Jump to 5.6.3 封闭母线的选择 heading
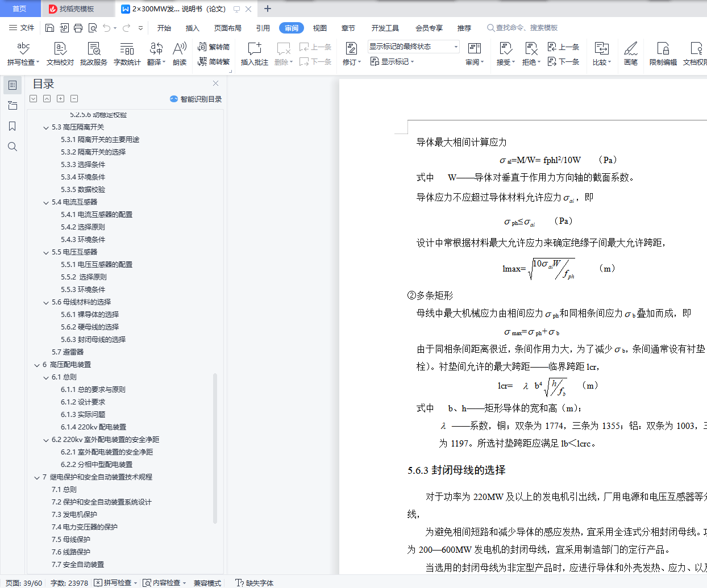This screenshot has width=707, height=588. pyautogui.click(x=93, y=340)
